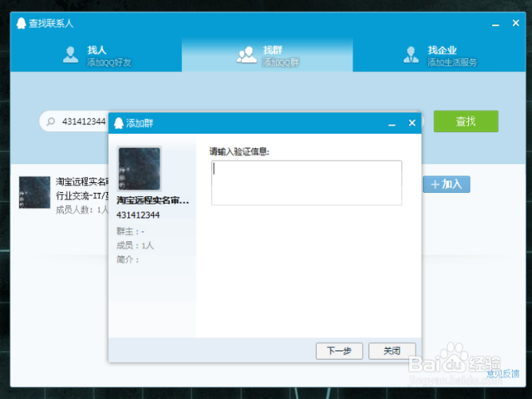Switch to the 找群 tab

268,55
